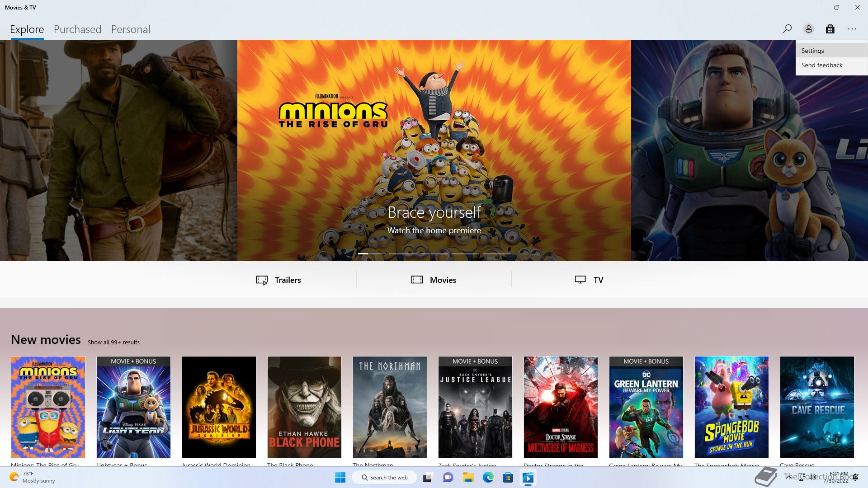Click Search the web taskbar box

(385, 477)
